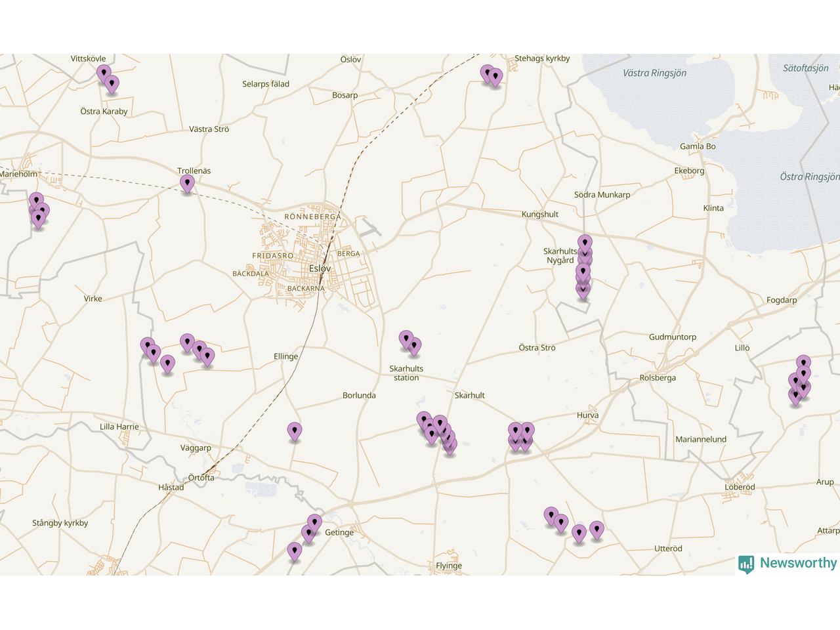Click the rightmost pin north of Utteröd
This screenshot has width=840, height=630.
click(597, 530)
